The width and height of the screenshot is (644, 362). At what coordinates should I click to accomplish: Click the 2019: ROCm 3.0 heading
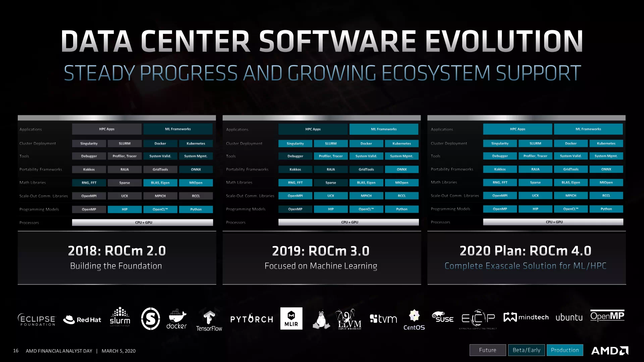tap(321, 251)
